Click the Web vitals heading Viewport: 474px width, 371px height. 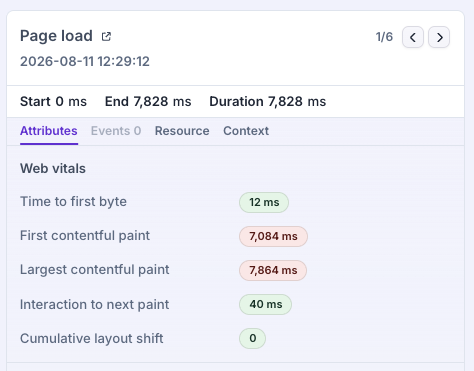(53, 169)
